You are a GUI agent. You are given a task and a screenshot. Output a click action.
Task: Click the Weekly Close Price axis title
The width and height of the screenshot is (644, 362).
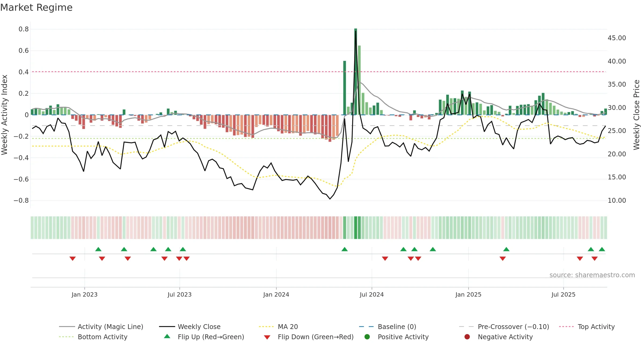tap(636, 115)
